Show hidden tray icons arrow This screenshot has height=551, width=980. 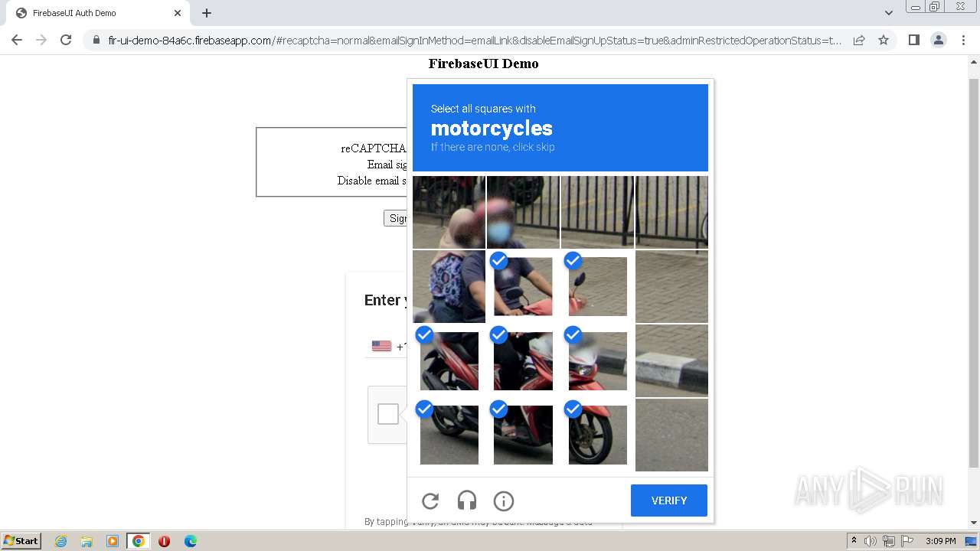(x=854, y=541)
